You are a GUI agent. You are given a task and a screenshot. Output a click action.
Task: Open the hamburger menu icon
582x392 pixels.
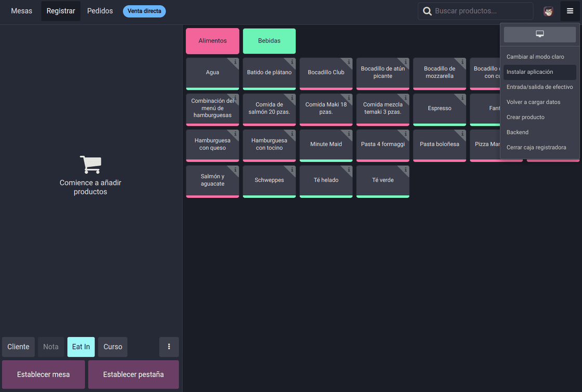570,11
